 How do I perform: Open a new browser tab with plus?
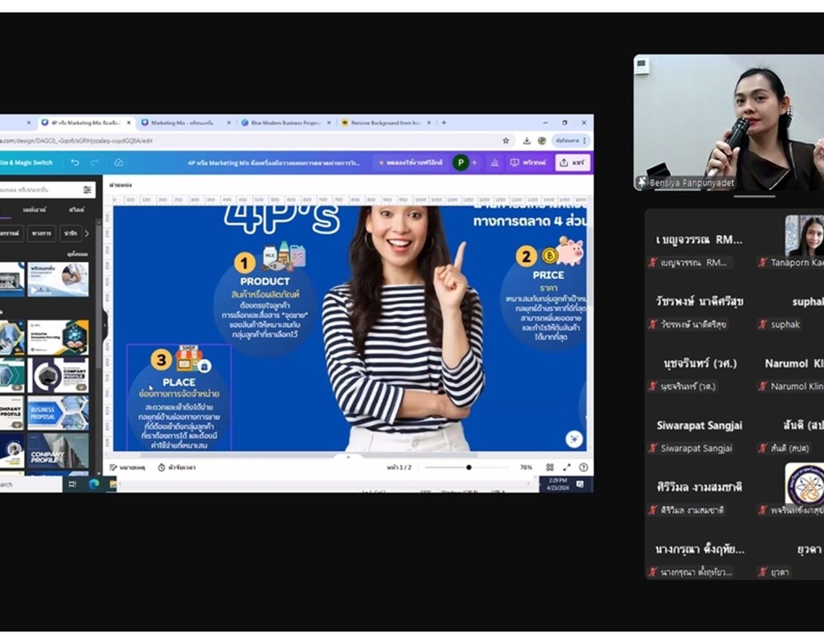[x=444, y=122]
